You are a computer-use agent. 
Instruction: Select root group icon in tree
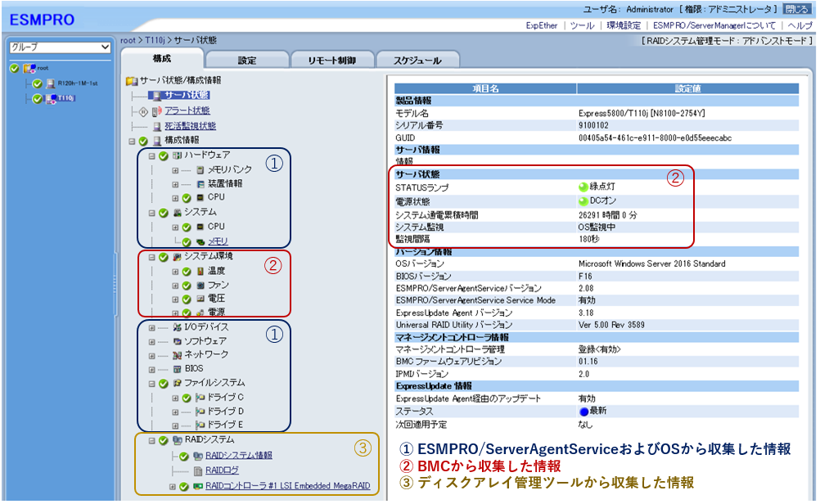click(29, 68)
